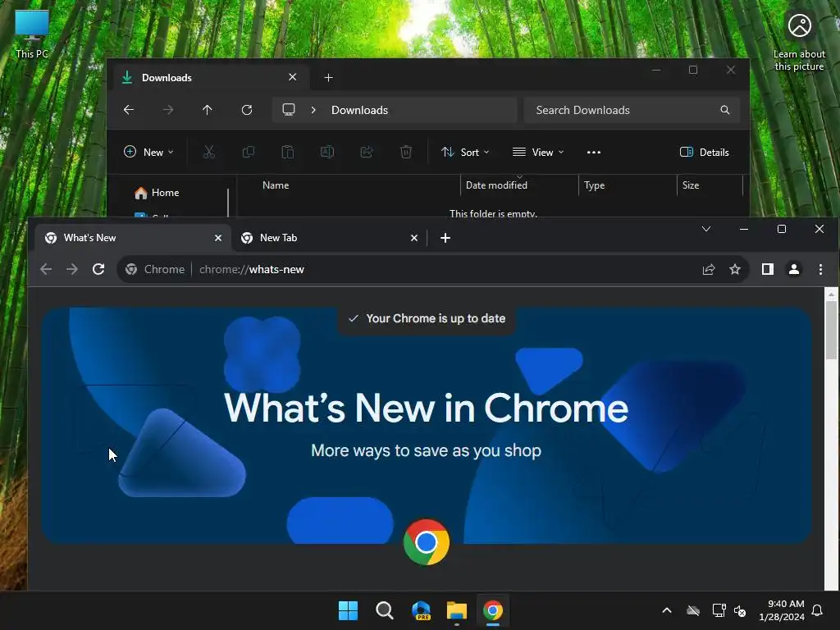840x630 pixels.
Task: Click the Delete trash icon in Explorer toolbar
Action: (406, 152)
